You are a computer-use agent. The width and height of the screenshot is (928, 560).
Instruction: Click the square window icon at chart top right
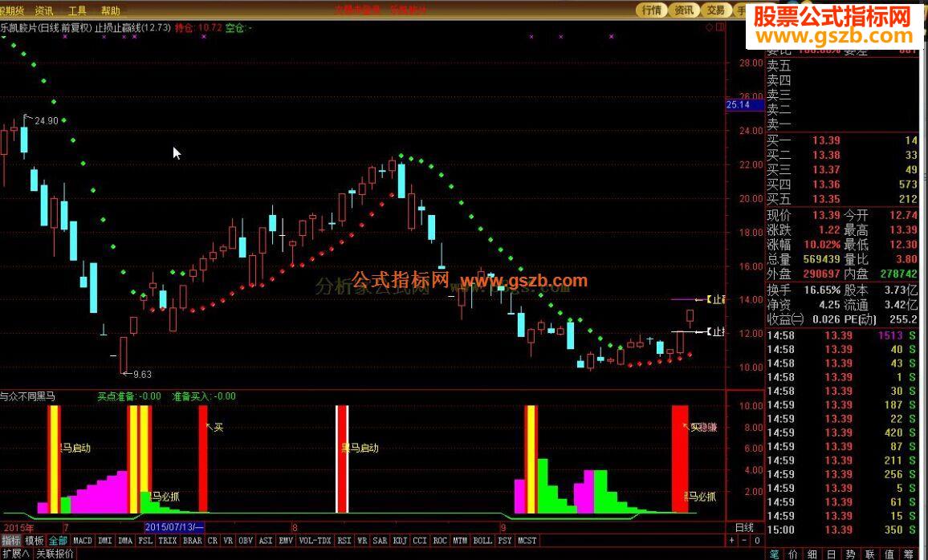719,27
